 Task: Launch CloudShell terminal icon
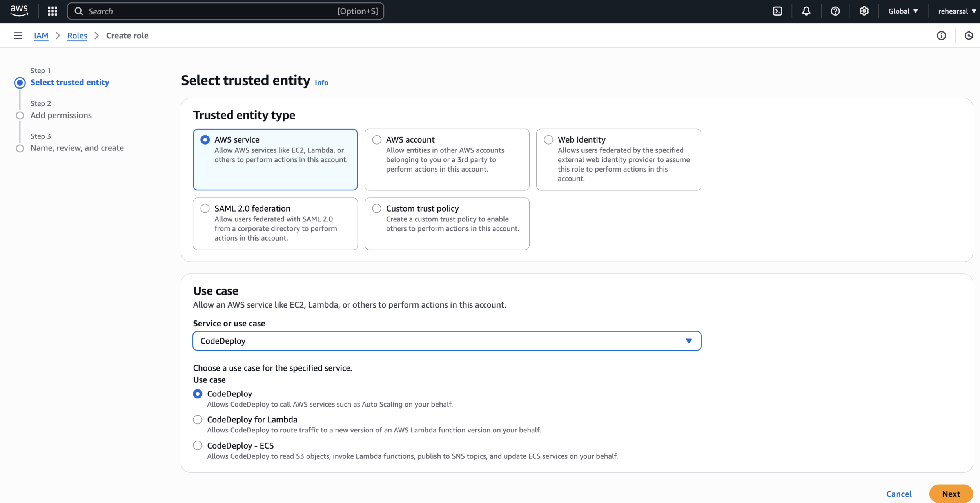pyautogui.click(x=777, y=11)
